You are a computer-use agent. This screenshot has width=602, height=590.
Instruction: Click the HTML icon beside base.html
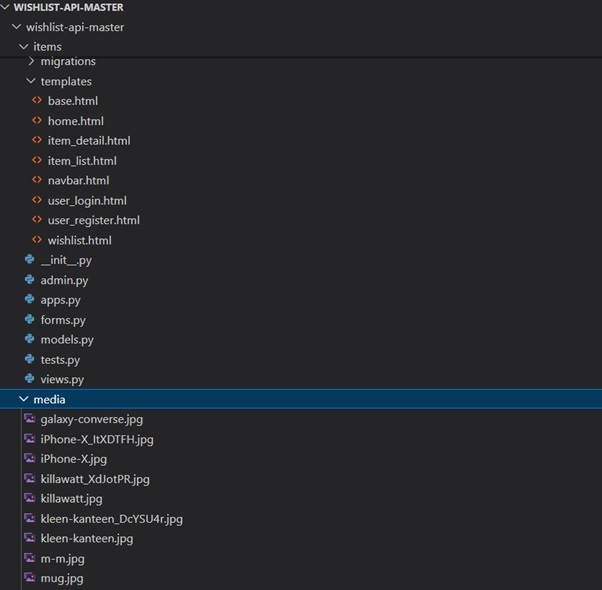[38, 101]
